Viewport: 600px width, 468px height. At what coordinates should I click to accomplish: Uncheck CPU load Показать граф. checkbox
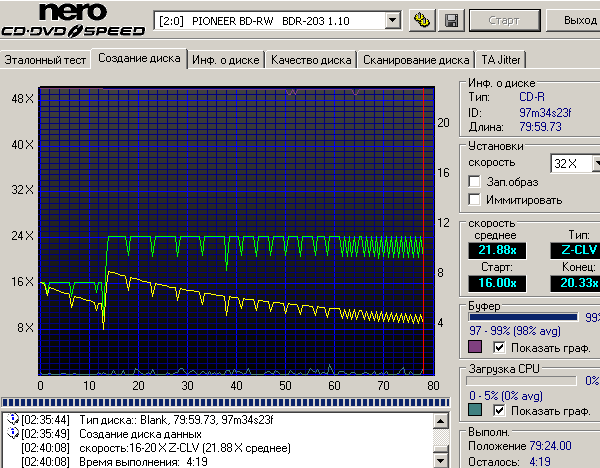499,411
